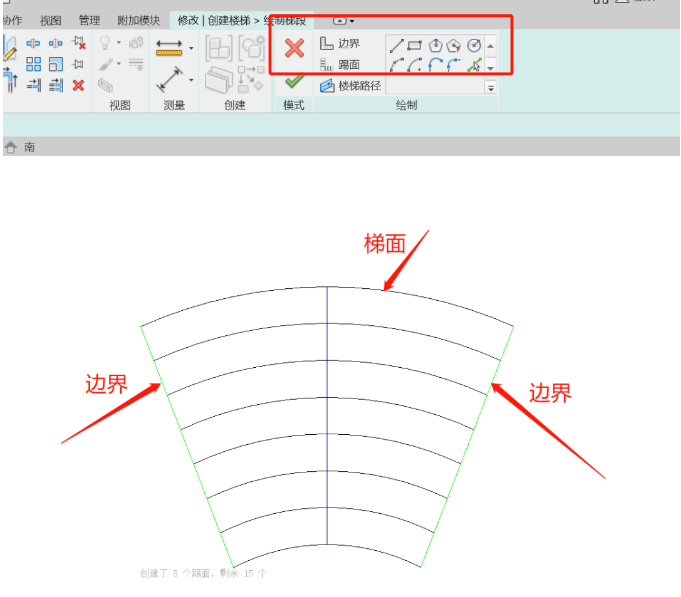Image resolution: width=681 pixels, height=597 pixels.
Task: Click the Hide in View lightbulb icon
Action: coord(105,43)
